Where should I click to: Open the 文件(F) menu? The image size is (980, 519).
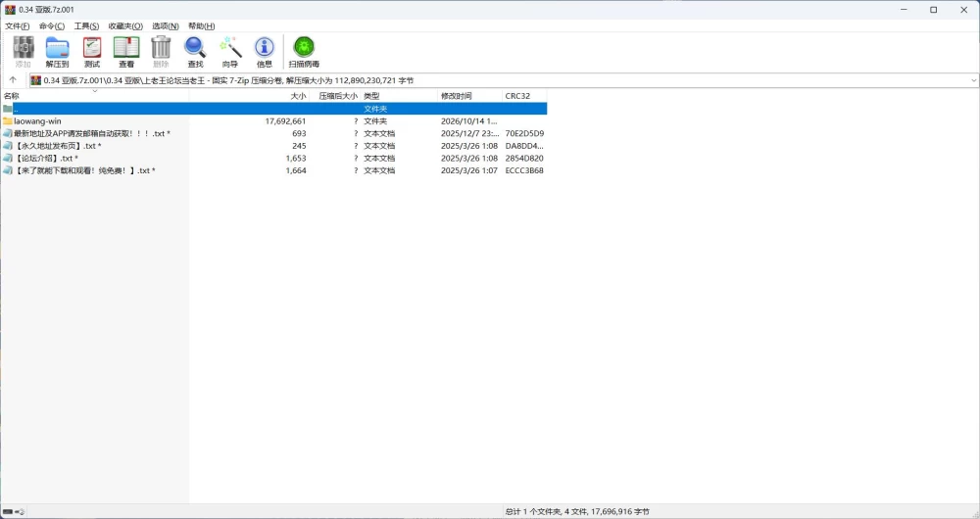point(17,26)
